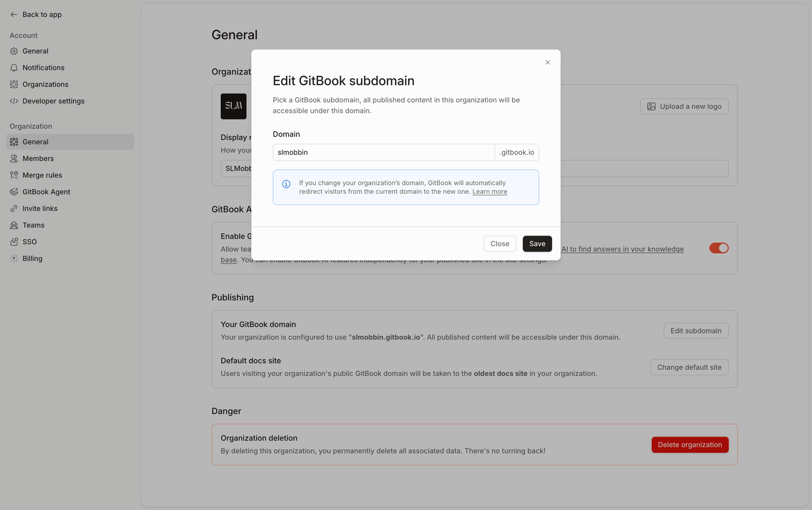Click the Your GitBook domain label
The image size is (812, 510).
(258, 325)
